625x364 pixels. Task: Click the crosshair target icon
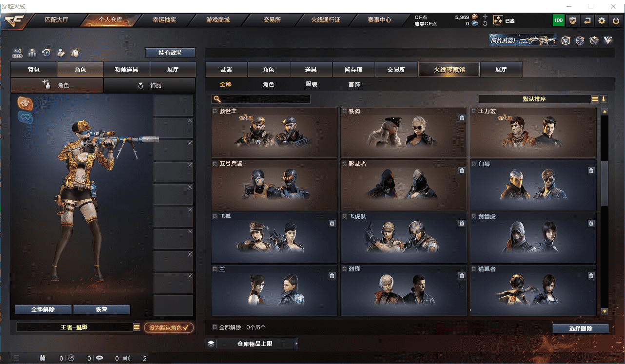[x=580, y=40]
